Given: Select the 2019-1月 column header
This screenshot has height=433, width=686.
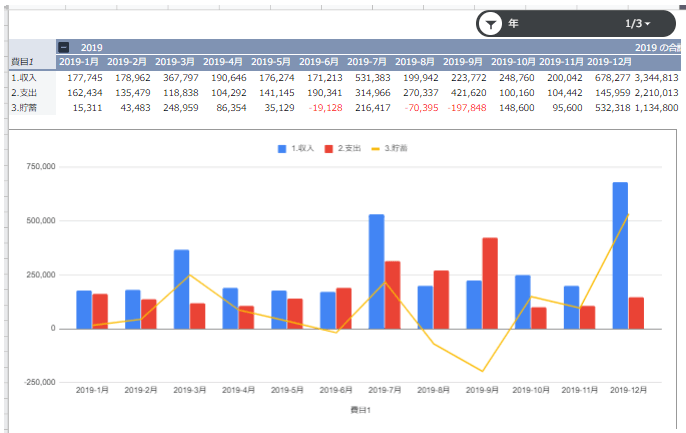Looking at the screenshot, I should tap(81, 62).
